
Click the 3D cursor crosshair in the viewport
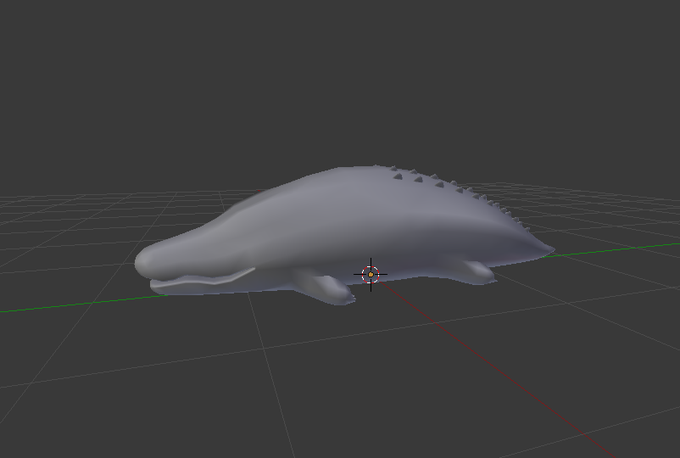(370, 275)
